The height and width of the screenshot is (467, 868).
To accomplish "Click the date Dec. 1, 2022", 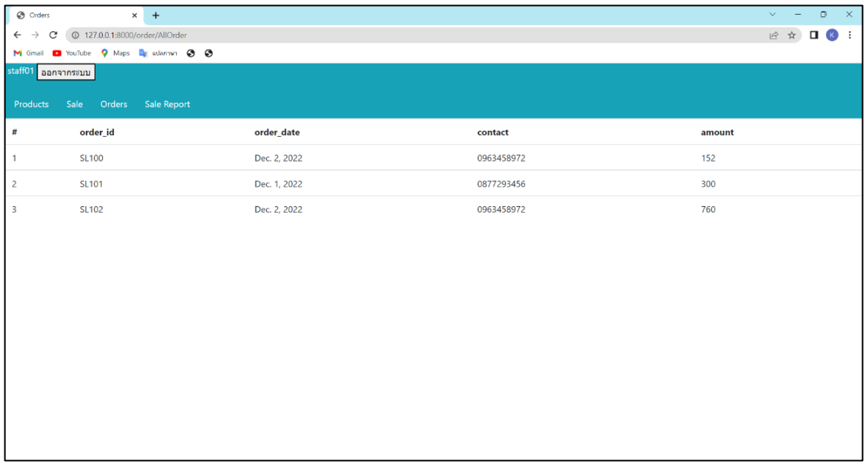I will [279, 184].
